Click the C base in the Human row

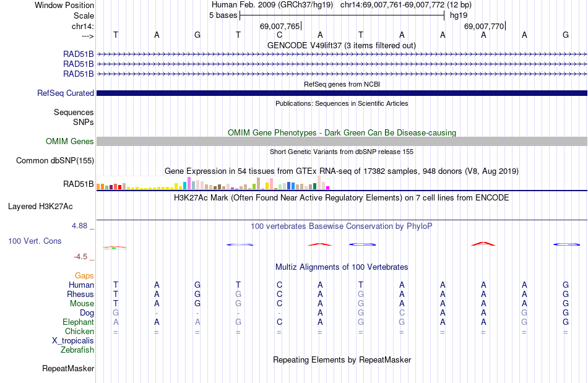pyautogui.click(x=279, y=285)
